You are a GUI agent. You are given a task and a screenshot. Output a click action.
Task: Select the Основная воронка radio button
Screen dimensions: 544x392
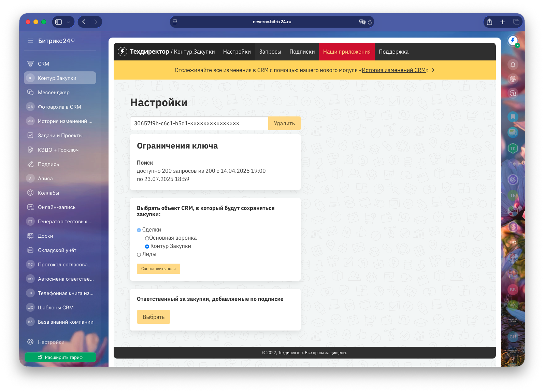pyautogui.click(x=147, y=238)
